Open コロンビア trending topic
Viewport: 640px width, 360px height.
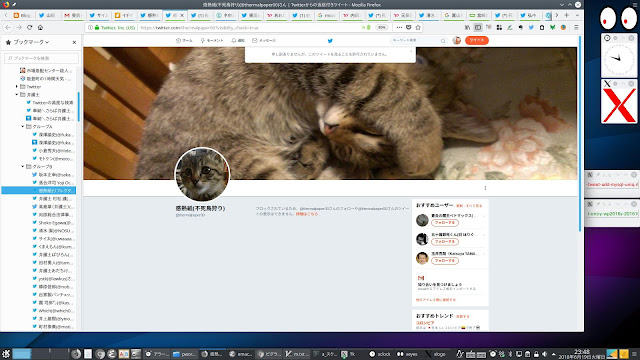point(425,322)
